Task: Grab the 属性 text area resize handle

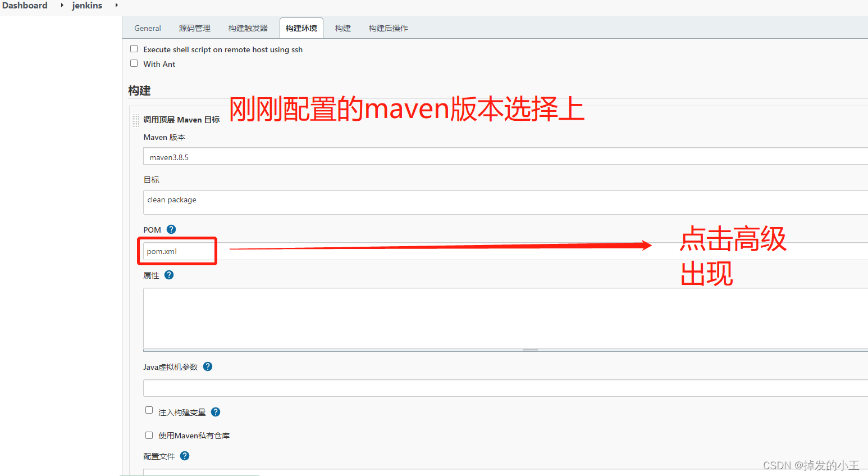Action: click(530, 350)
